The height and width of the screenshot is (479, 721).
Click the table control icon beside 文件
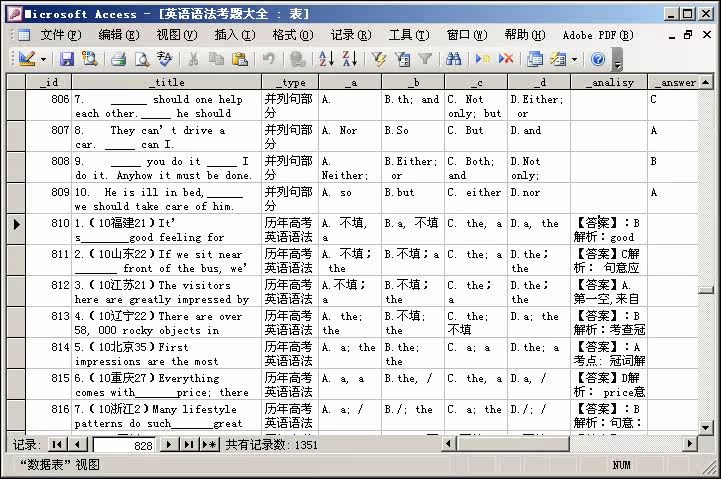tap(23, 35)
